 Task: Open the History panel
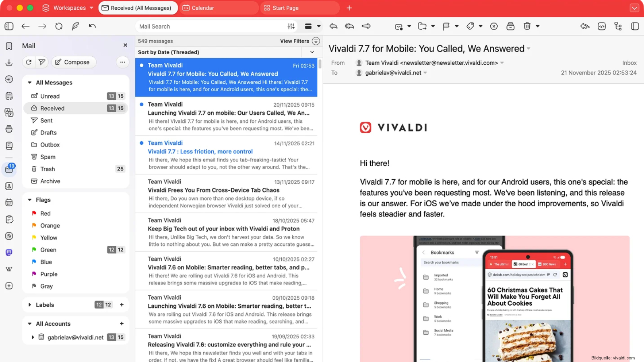(9, 79)
